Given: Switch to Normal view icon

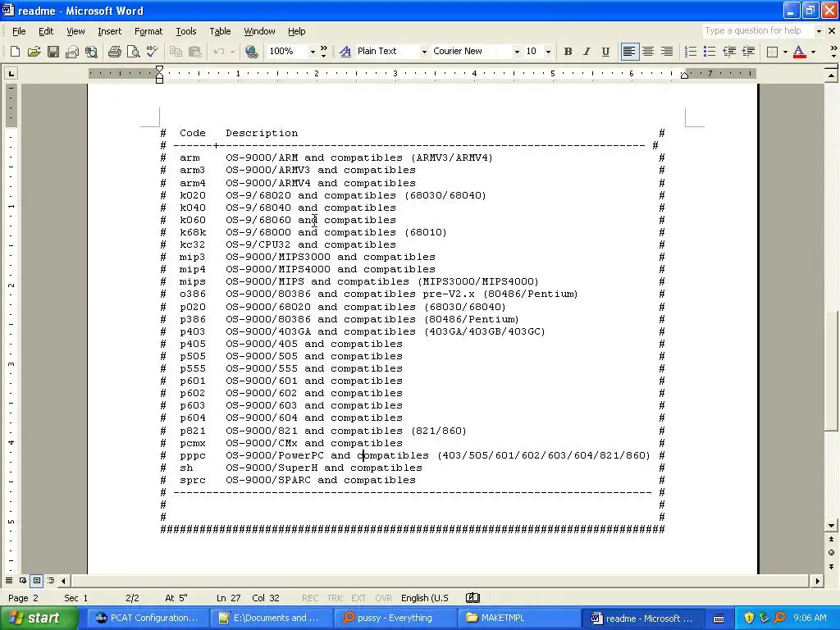Looking at the screenshot, I should click(x=9, y=580).
